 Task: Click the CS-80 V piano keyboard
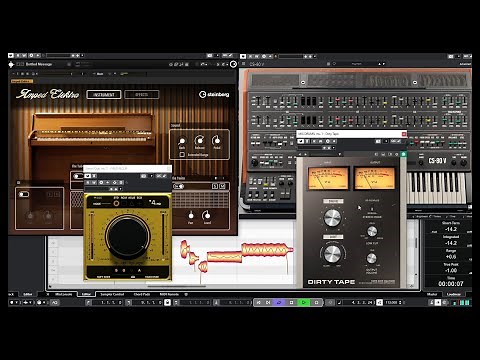click(438, 187)
